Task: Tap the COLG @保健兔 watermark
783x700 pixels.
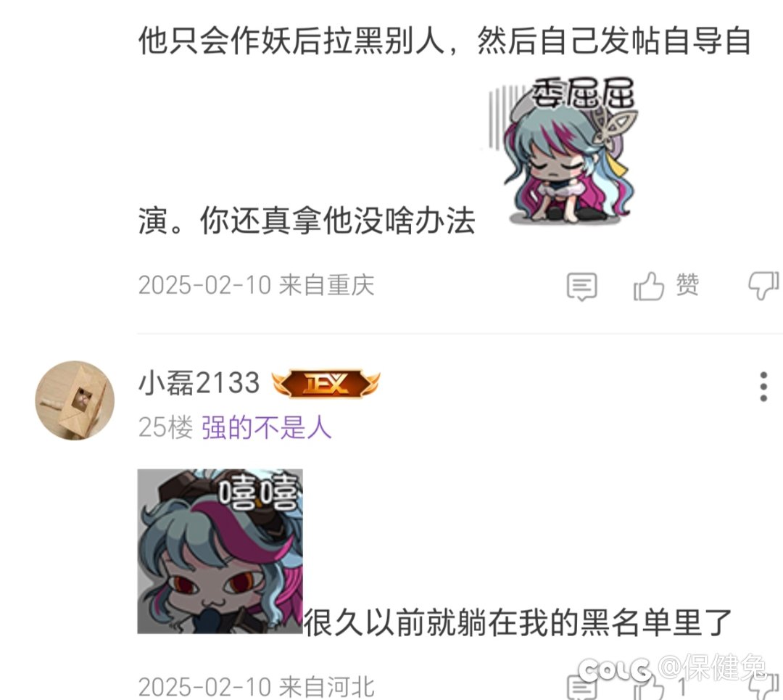Action: click(x=672, y=668)
